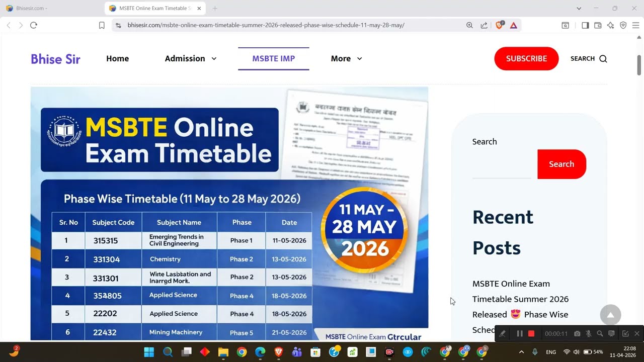Image resolution: width=644 pixels, height=362 pixels.
Task: Toggle the browser sidebar panel icon
Action: (x=585, y=25)
